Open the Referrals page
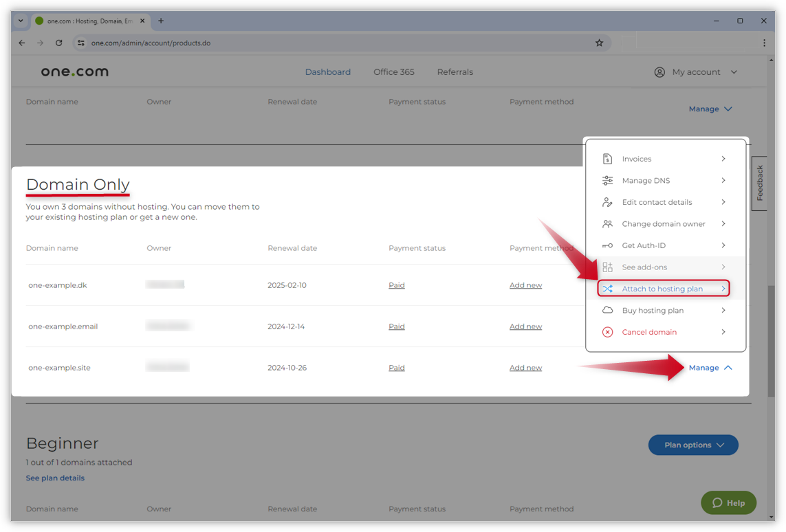Image resolution: width=786 pixels, height=532 pixels. pos(455,71)
